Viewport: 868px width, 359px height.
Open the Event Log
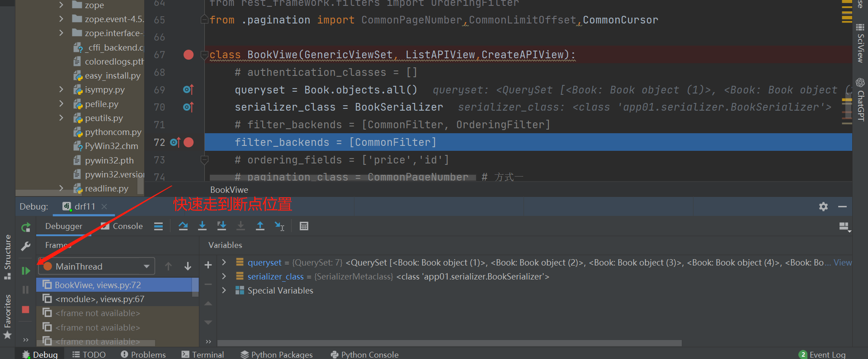pos(822,354)
